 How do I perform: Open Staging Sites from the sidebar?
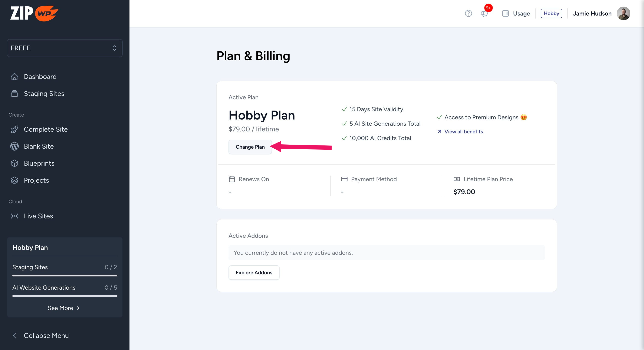44,94
